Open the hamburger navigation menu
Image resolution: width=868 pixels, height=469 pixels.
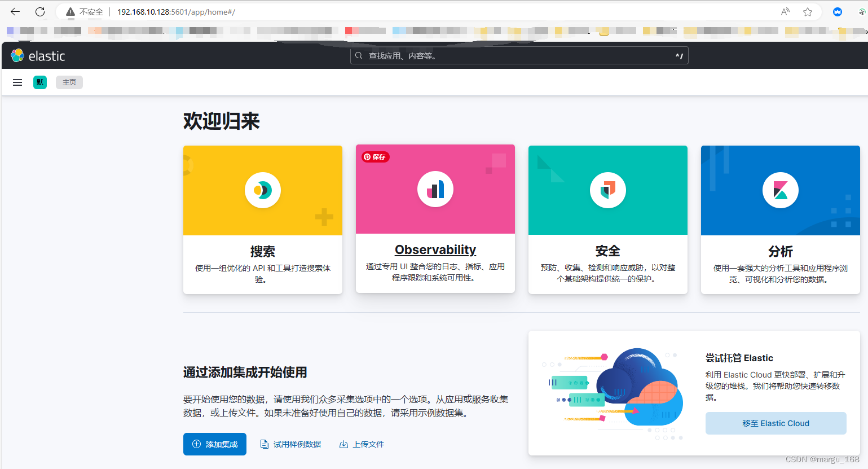17,82
